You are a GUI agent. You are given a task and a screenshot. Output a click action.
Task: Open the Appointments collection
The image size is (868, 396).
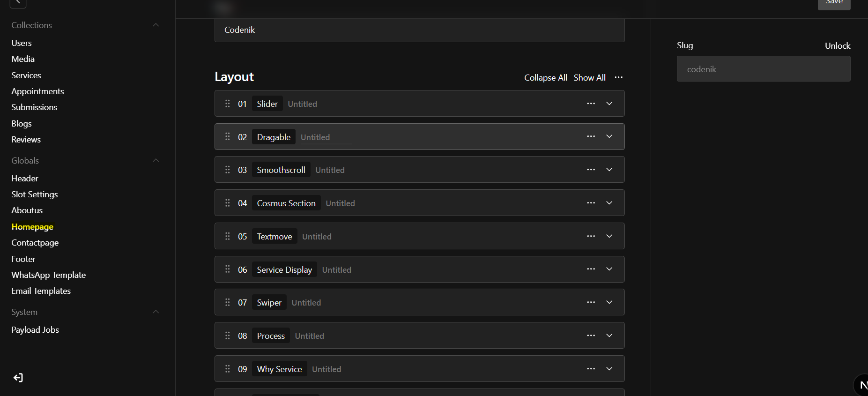click(x=37, y=91)
